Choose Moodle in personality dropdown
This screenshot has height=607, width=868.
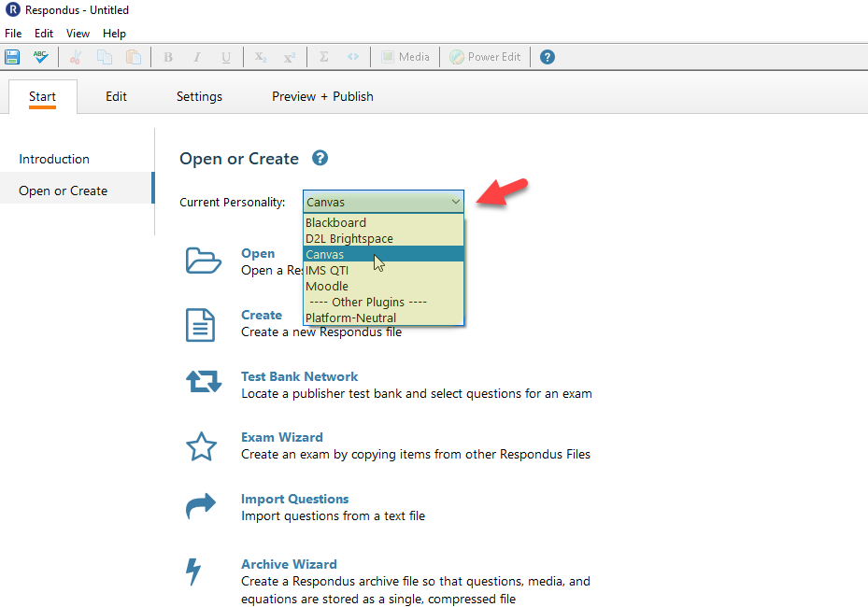(384, 287)
